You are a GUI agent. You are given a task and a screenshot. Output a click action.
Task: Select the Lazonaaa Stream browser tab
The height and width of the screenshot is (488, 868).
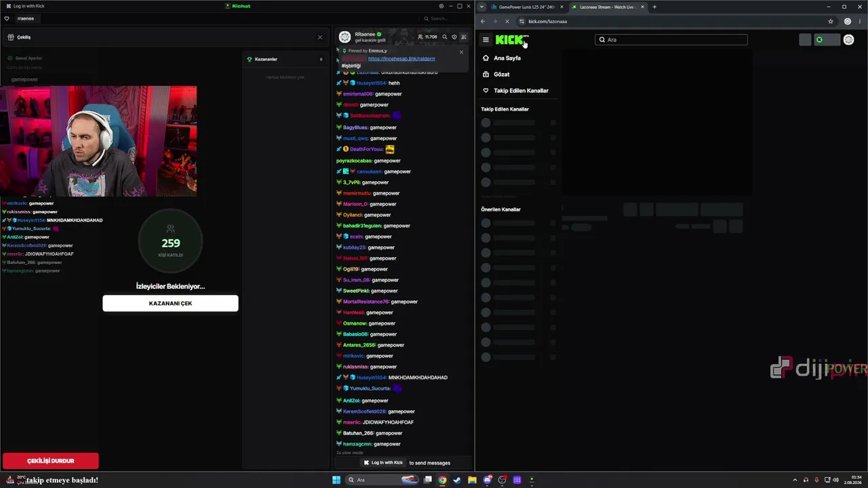[608, 7]
